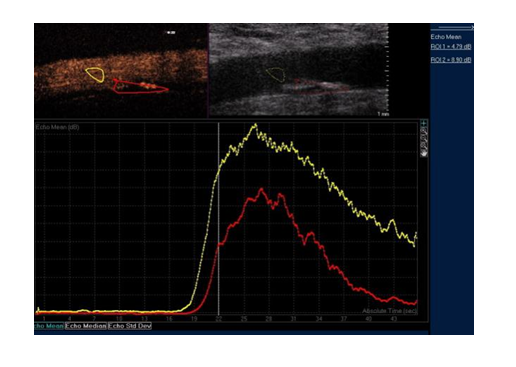The image size is (516, 367).
Task: Click the ROI 1 dB value link
Action: click(451, 47)
